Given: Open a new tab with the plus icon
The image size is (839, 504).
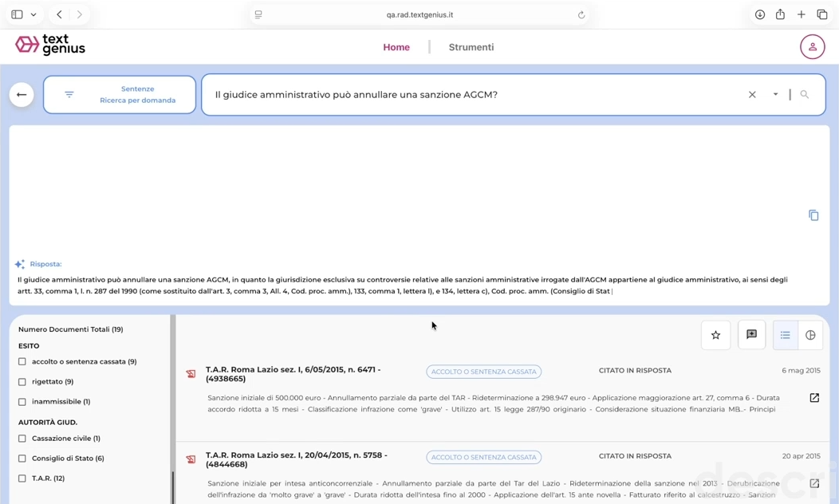Looking at the screenshot, I should coord(801,14).
